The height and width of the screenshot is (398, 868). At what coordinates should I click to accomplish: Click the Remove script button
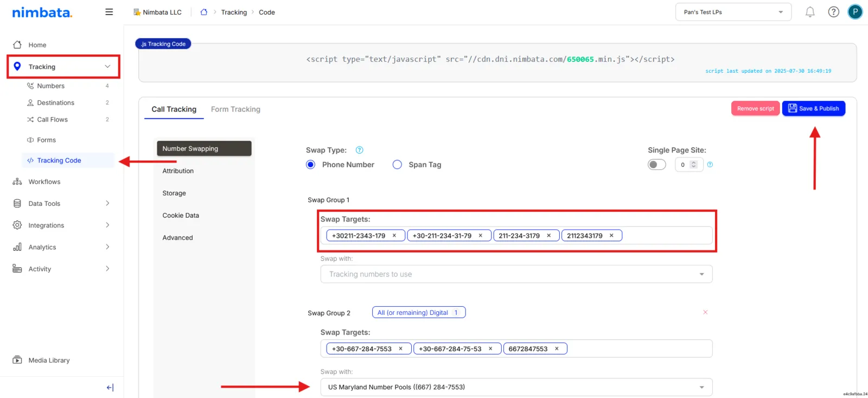pyautogui.click(x=755, y=109)
